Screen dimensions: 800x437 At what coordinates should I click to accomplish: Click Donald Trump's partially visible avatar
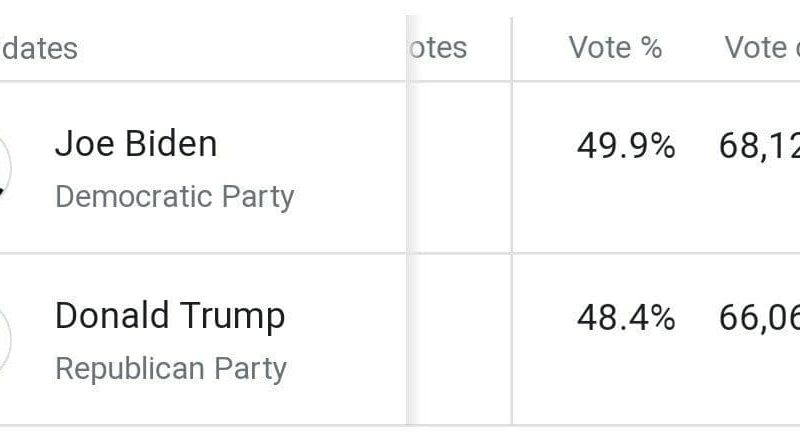pyautogui.click(x=5, y=339)
